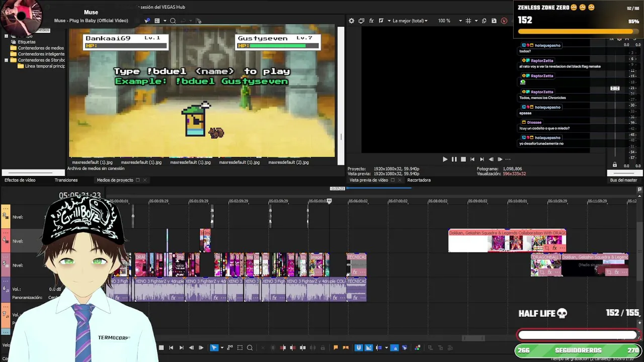Step to previous frame
644x362 pixels.
(191, 347)
